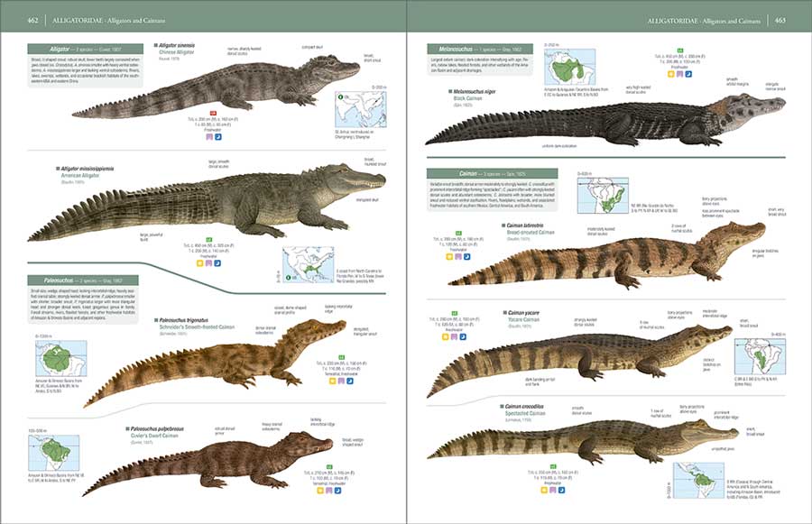The image size is (812, 524).
Task: Open the Spectacled Caiman Central America range map
Action: pos(698,481)
